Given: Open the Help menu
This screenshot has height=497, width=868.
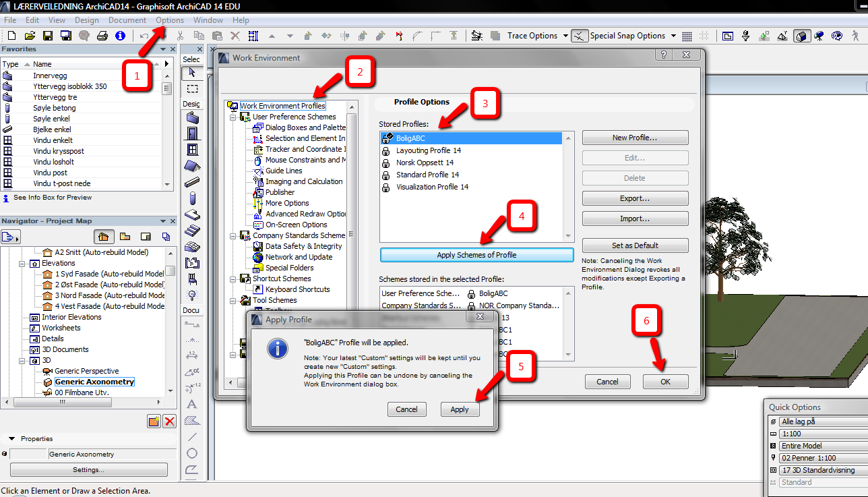Looking at the screenshot, I should 241,20.
